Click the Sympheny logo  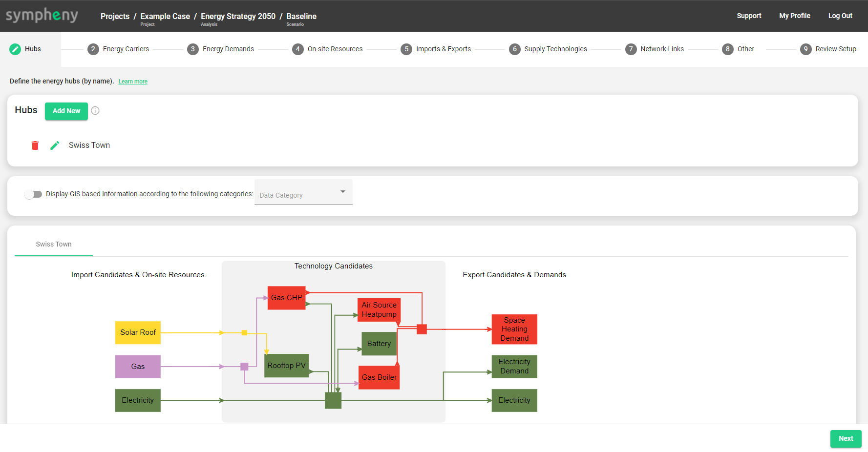pyautogui.click(x=42, y=16)
